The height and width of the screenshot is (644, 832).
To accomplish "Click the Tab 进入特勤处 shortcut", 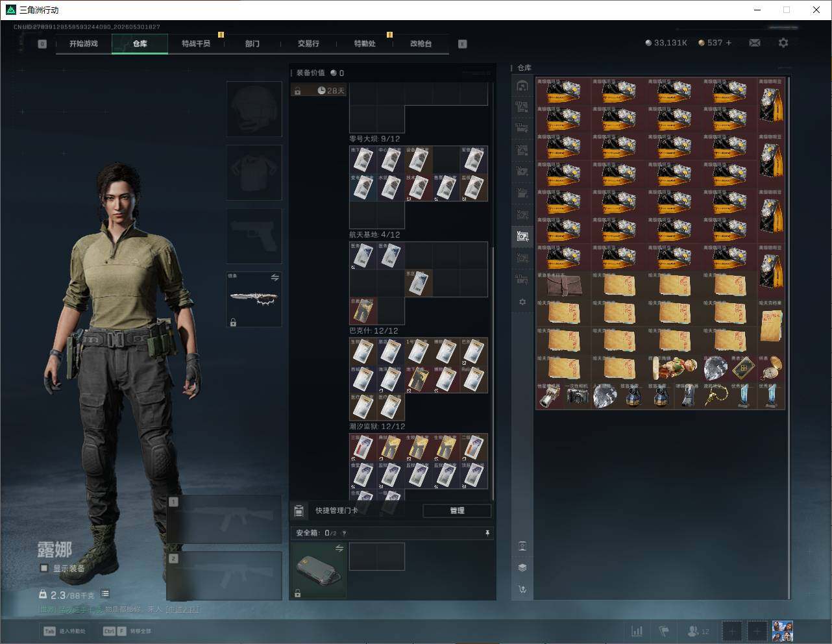I will tap(65, 631).
